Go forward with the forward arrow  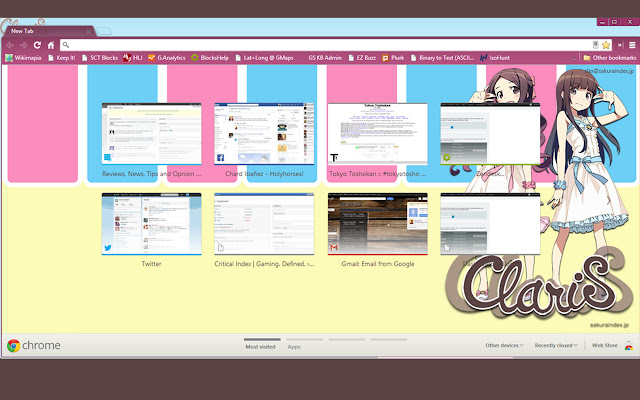click(x=24, y=45)
